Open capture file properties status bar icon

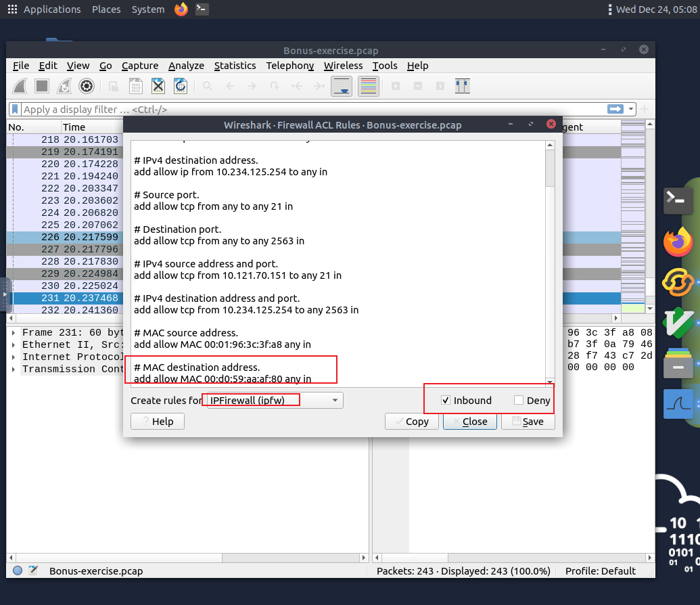click(x=33, y=570)
